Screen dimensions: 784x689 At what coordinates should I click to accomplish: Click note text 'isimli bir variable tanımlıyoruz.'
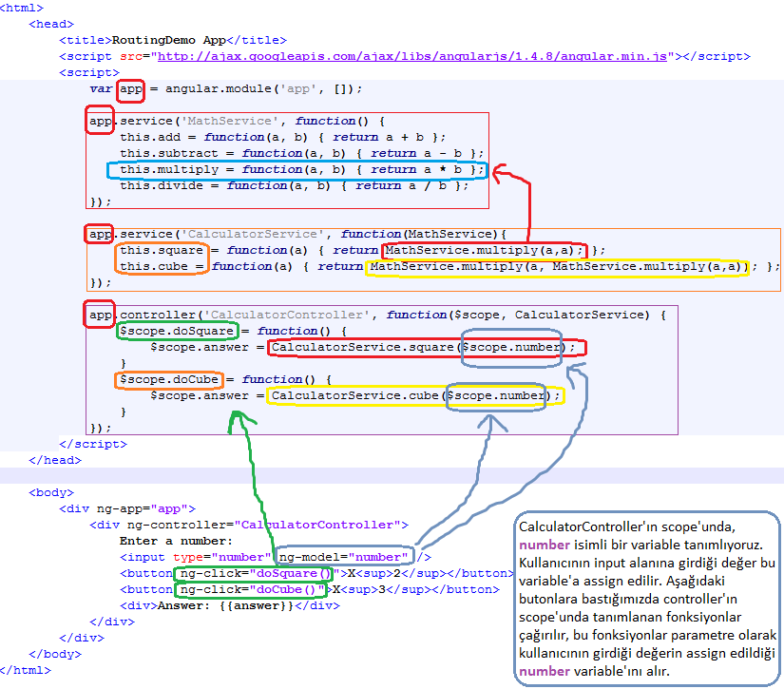point(668,545)
